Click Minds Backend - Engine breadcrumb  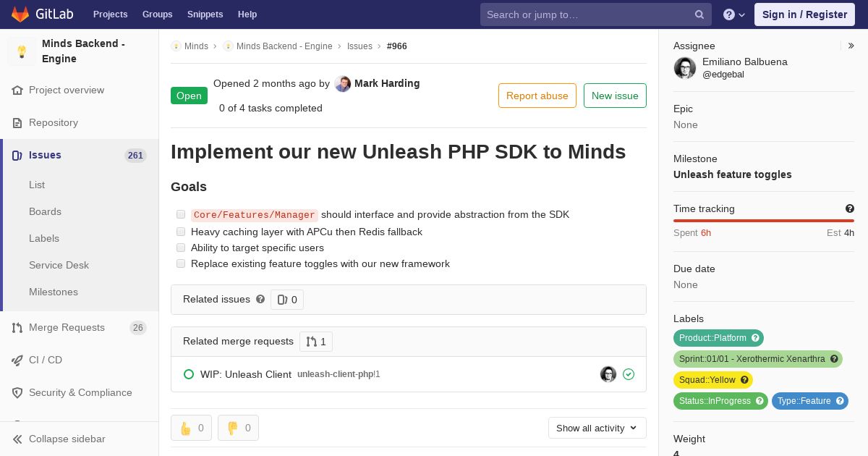284,46
